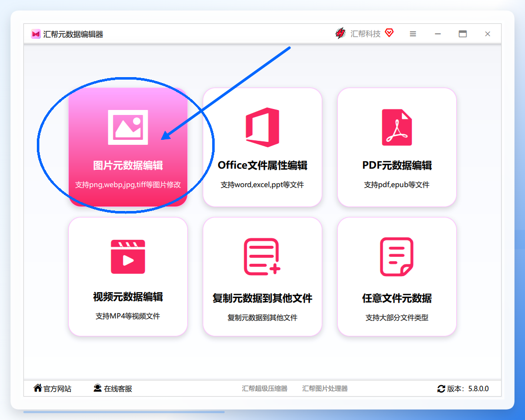Open the 官方网站 link

[57, 389]
